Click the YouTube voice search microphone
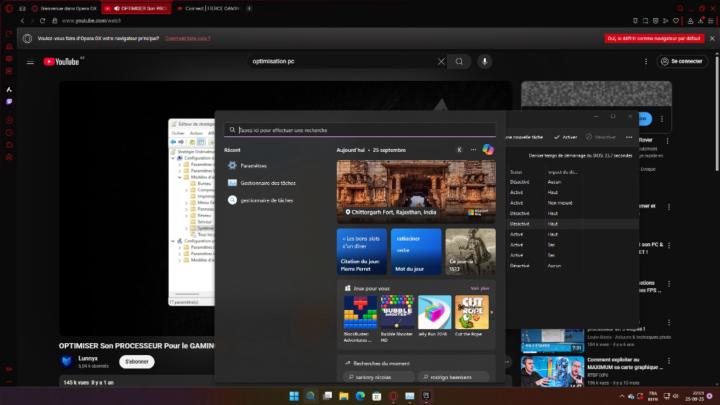 (485, 61)
